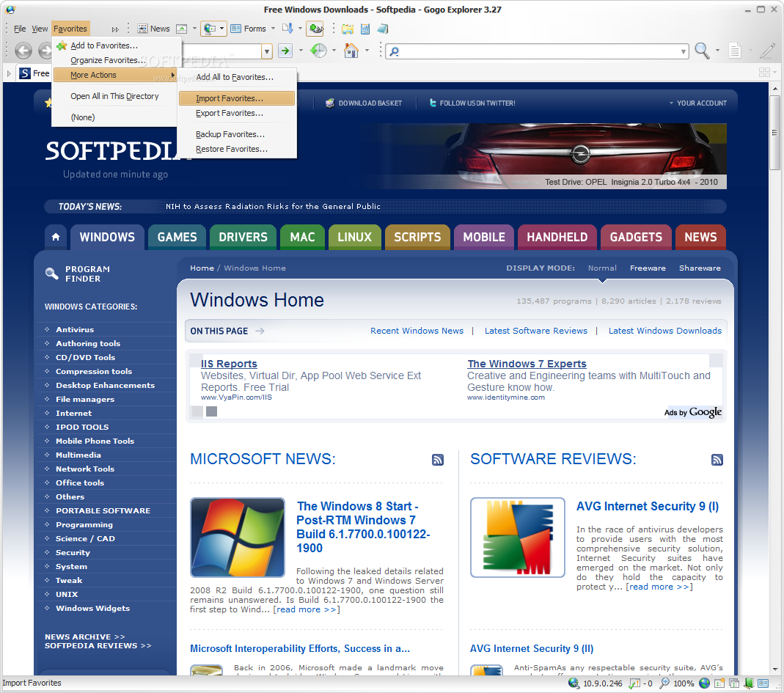Click the Softpedia home tab icon
Image resolution: width=784 pixels, height=693 pixels.
56,237
